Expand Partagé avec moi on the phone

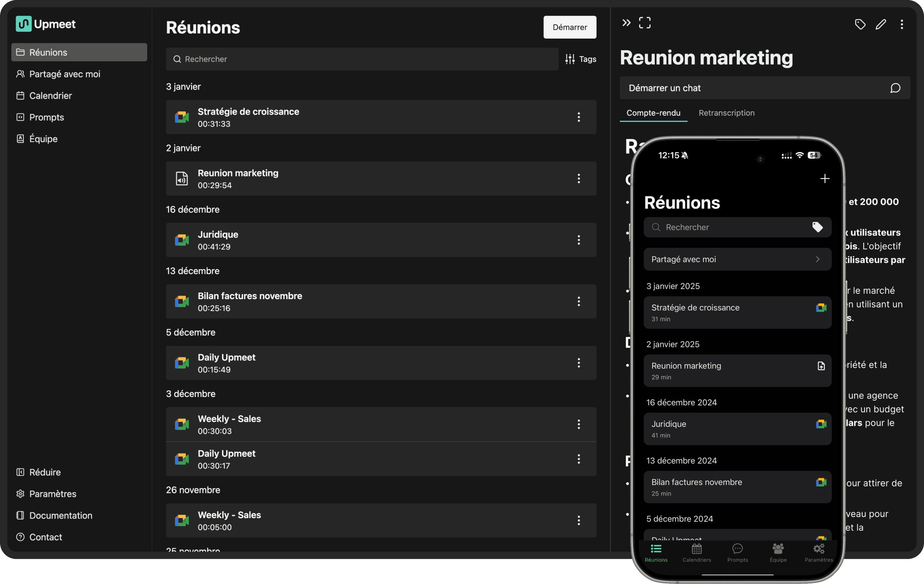pyautogui.click(x=737, y=259)
